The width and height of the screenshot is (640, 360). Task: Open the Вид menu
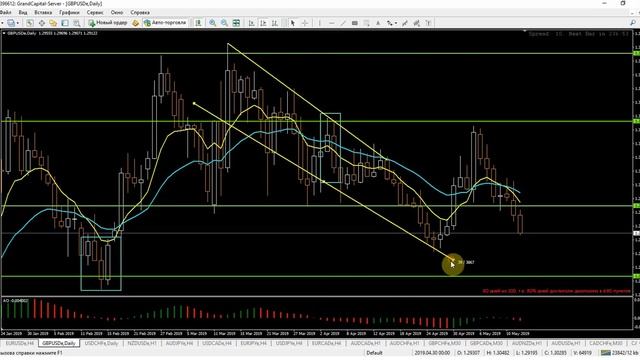[x=23, y=12]
